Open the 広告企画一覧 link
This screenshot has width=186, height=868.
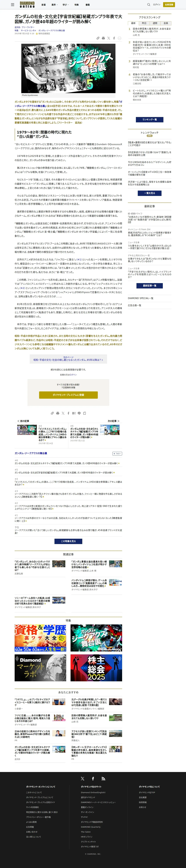[x=134, y=305]
